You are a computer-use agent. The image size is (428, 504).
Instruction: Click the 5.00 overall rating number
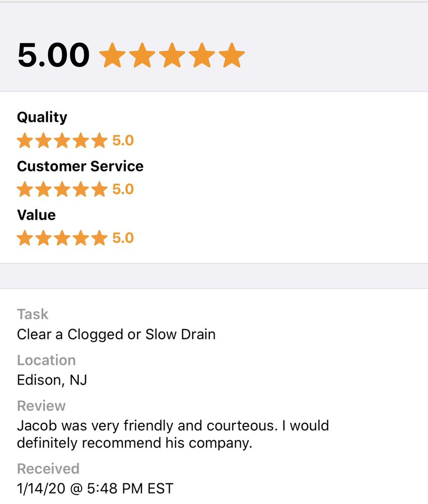pyautogui.click(x=53, y=55)
